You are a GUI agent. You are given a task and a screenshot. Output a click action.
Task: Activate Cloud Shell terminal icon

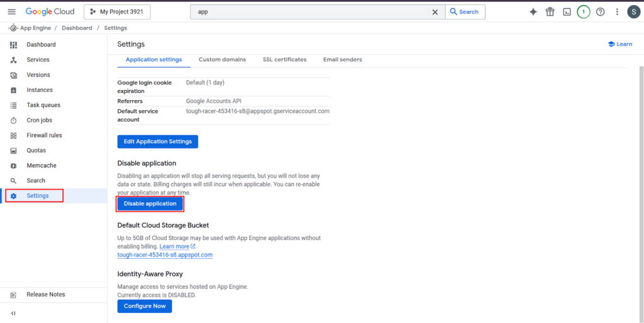[x=567, y=12]
